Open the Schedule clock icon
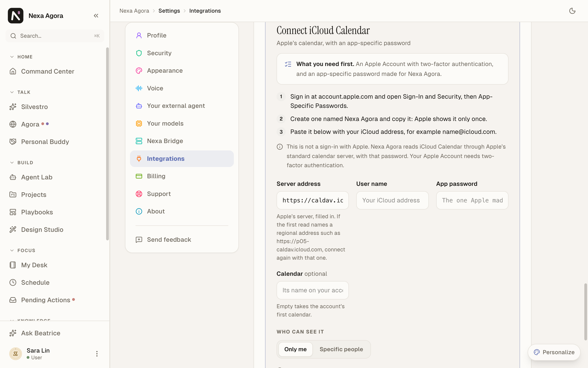The width and height of the screenshot is (588, 368). click(13, 282)
